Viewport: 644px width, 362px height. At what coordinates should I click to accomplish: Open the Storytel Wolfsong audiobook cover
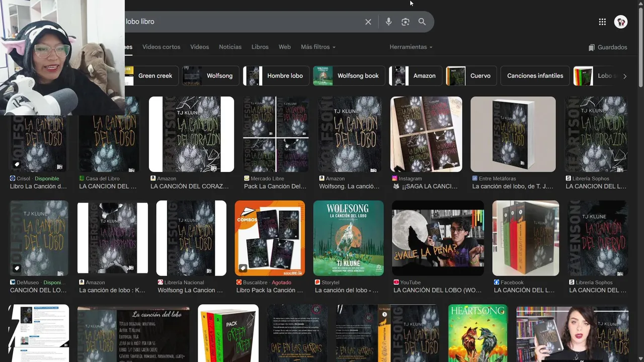(348, 238)
